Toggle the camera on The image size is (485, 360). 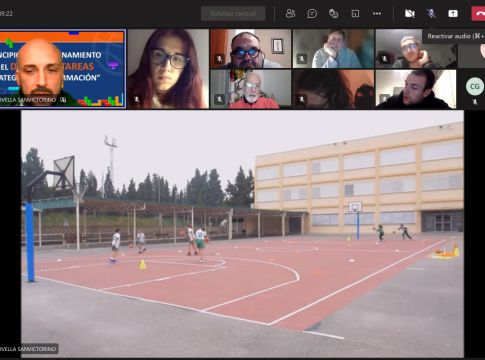(409, 13)
